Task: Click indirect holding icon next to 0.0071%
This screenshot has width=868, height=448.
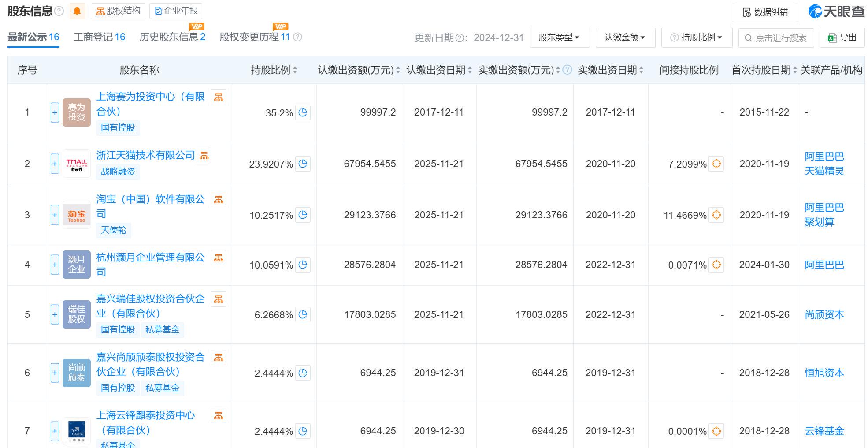Action: [716, 265]
